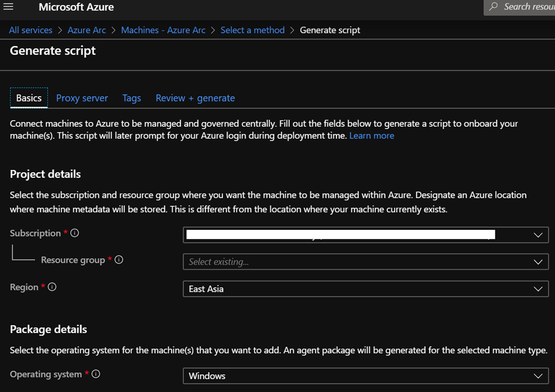This screenshot has width=555, height=392.
Task: Go to Azure Arc breadcrumb
Action: click(x=87, y=30)
